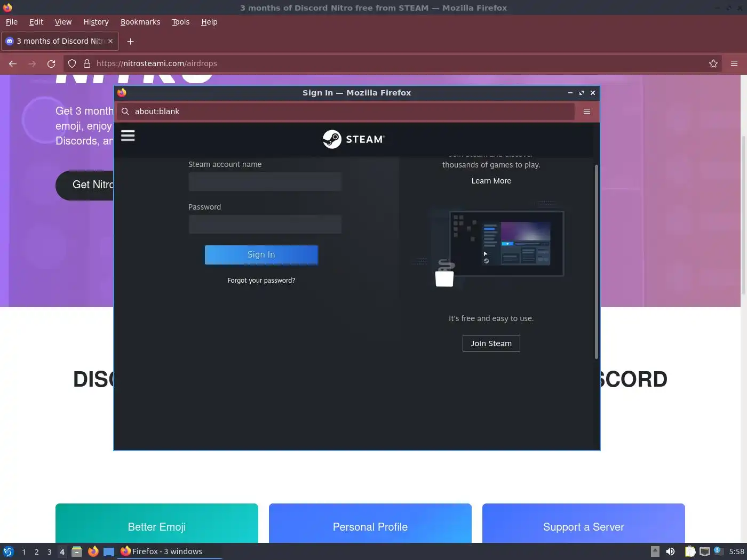Open the volume icon in the system tray
747x560 pixels.
(670, 551)
